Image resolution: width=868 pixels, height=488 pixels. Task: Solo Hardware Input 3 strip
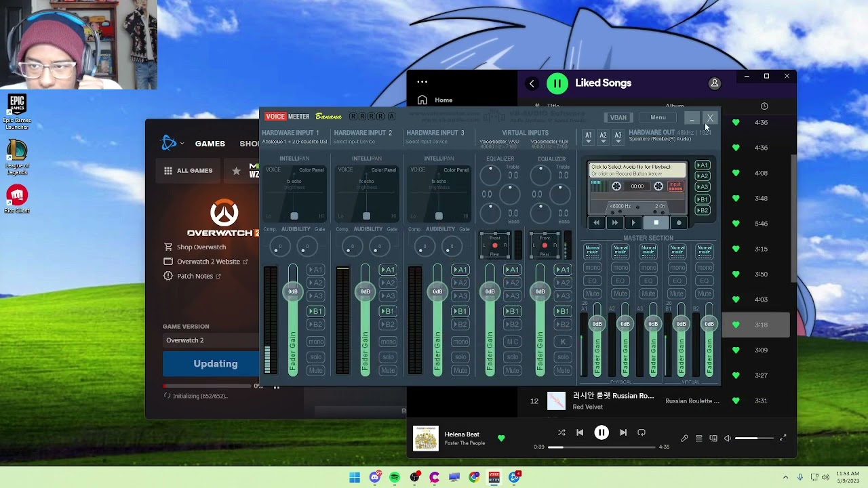(460, 357)
